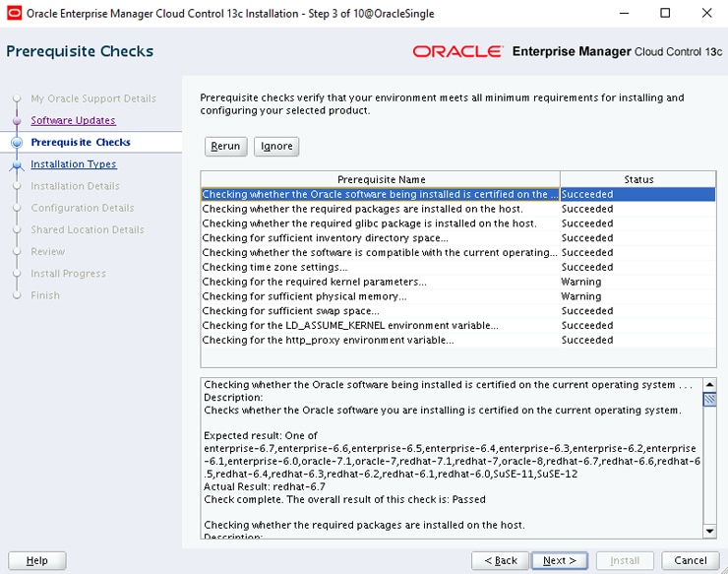Select the required glibc package row
The height and width of the screenshot is (574, 728).
coord(458,223)
